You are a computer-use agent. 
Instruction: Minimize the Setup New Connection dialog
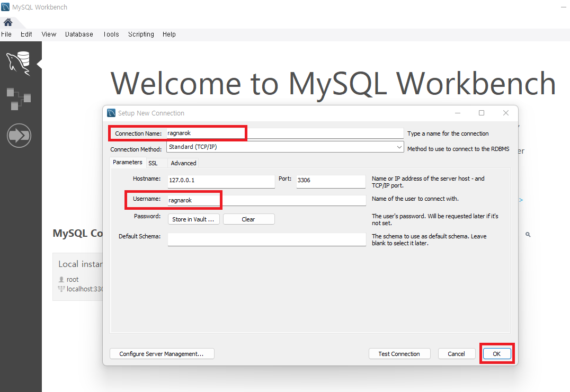(x=458, y=113)
